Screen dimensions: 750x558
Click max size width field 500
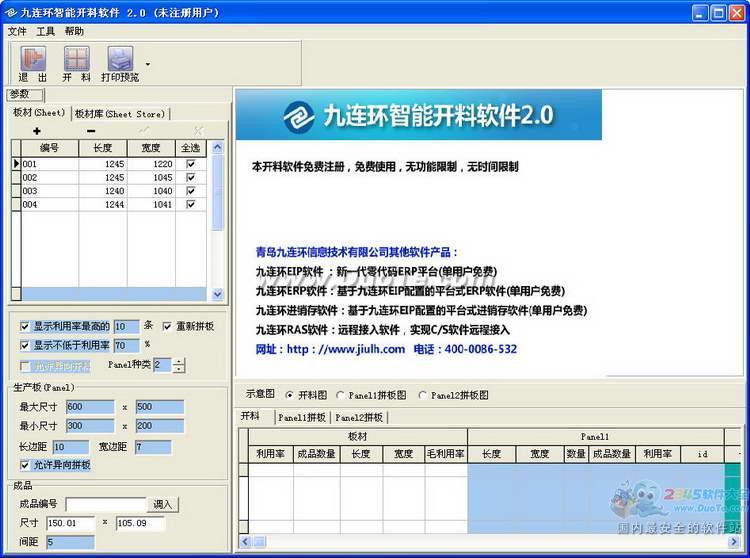pos(160,407)
